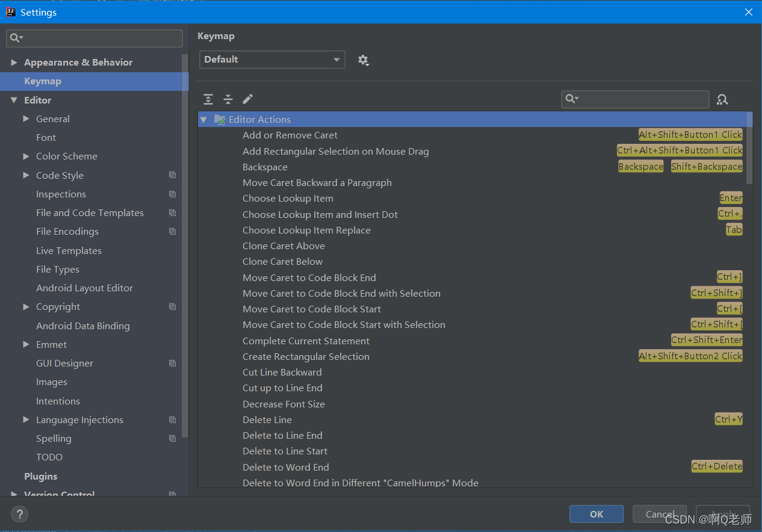Select the Delete to Line Start action

(285, 451)
